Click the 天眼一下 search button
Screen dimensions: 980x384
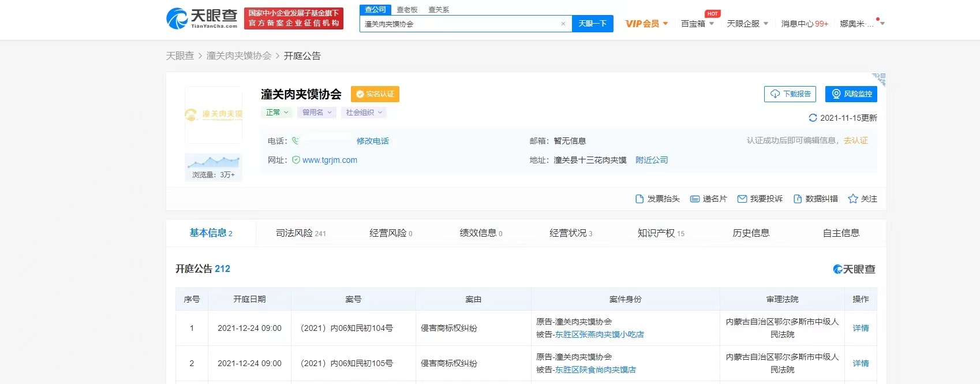point(592,24)
